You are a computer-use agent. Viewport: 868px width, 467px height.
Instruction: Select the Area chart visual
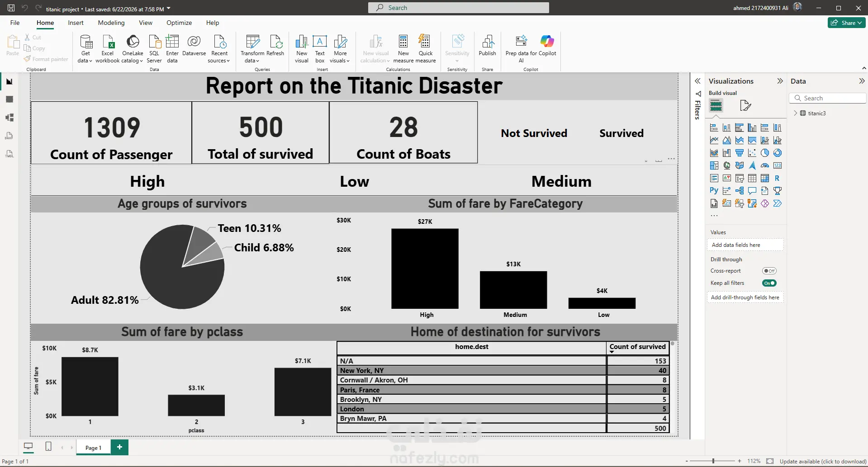(x=727, y=140)
